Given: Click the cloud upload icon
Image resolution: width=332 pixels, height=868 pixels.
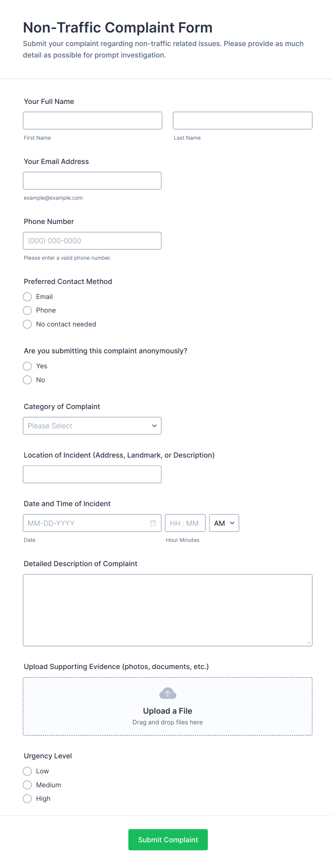Looking at the screenshot, I should pos(168,693).
